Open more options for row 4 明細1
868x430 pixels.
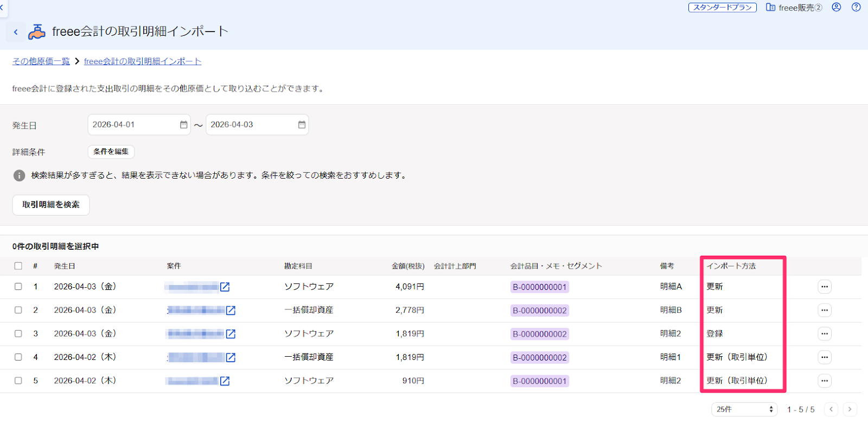click(x=825, y=357)
